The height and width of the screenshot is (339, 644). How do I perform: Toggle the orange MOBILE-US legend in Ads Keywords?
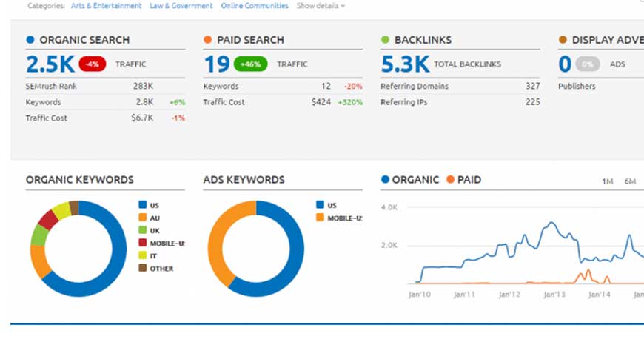click(339, 218)
